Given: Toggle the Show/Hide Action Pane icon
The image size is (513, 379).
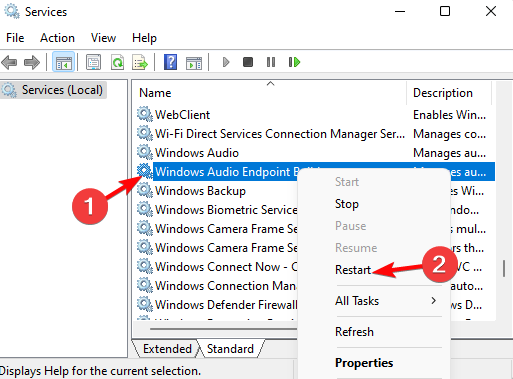Looking at the screenshot, I should pos(194,62).
